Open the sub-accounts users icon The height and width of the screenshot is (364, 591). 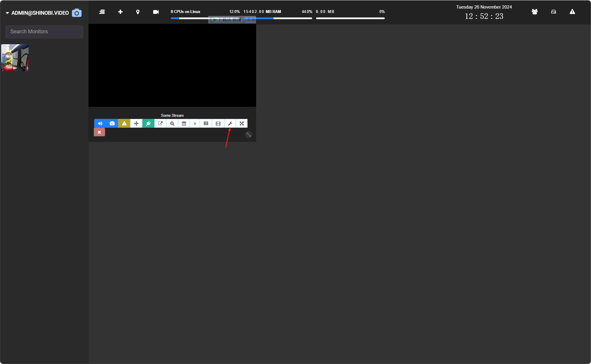click(x=535, y=12)
